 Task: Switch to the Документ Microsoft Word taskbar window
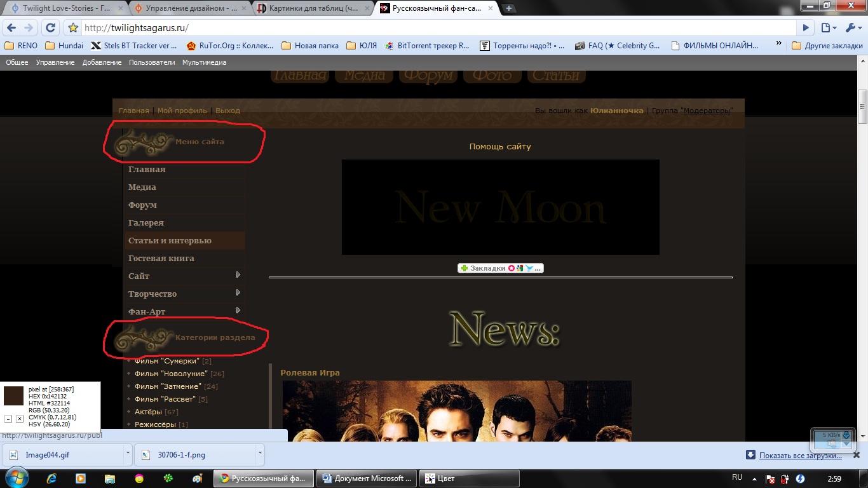pos(368,478)
